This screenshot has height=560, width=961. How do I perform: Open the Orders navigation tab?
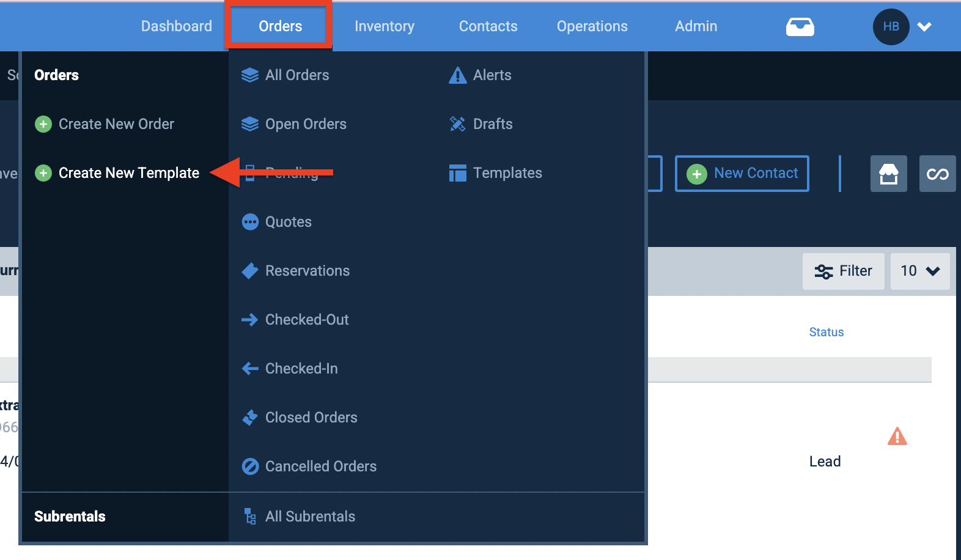pos(280,26)
